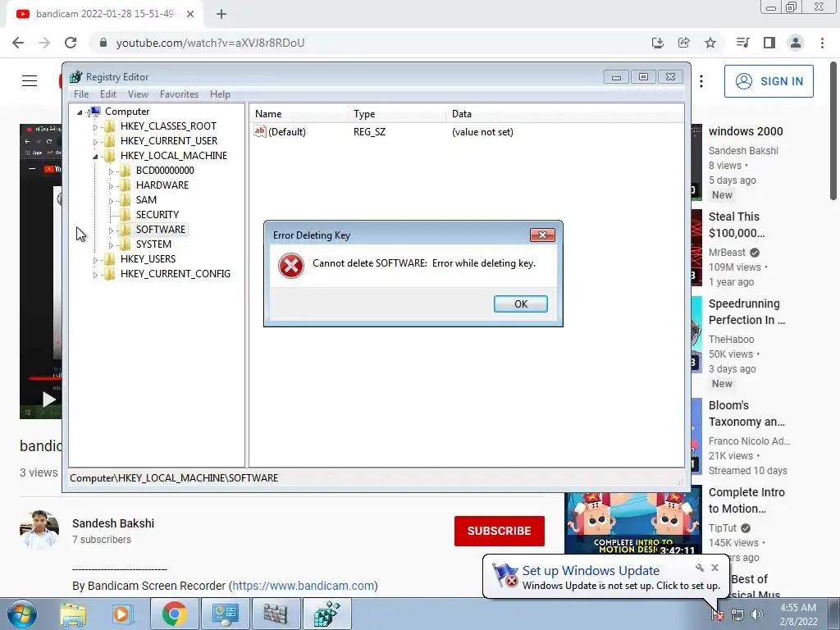Viewport: 840px width, 630px height.
Task: Switch to Chrome in taskbar
Action: click(174, 614)
